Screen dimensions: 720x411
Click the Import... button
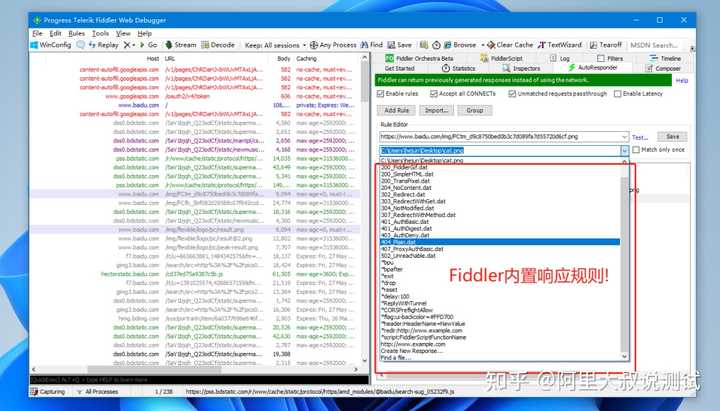click(x=436, y=110)
